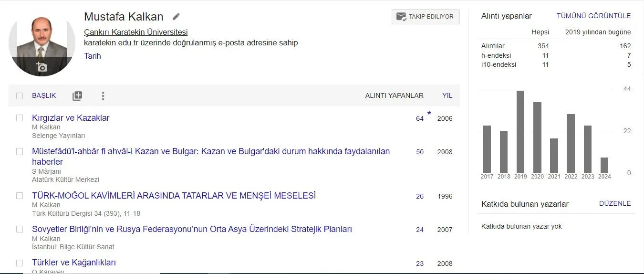The height and width of the screenshot is (274, 644).
Task: Click the pencil edit icon beside Mustafa Kalkan
Action: pyautogui.click(x=177, y=17)
